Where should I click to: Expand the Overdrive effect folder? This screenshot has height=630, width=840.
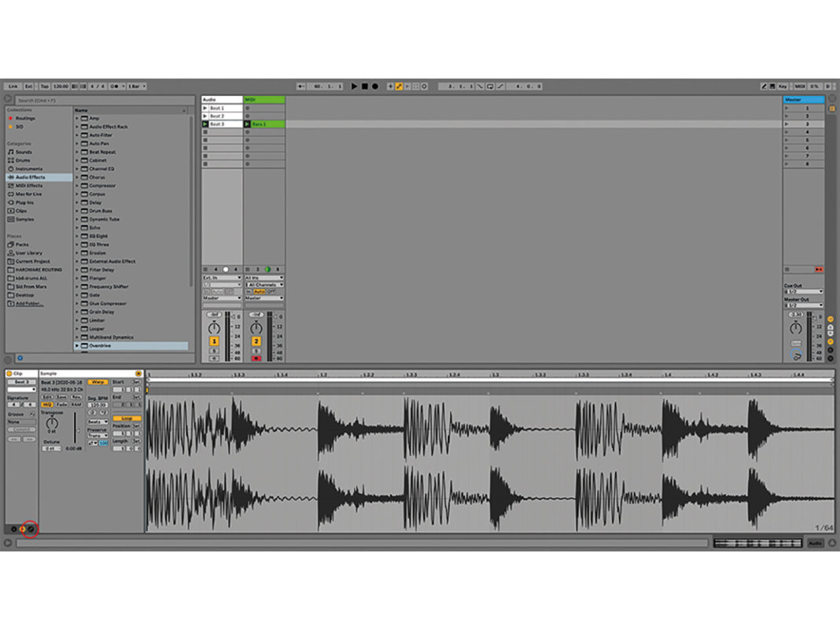77,345
